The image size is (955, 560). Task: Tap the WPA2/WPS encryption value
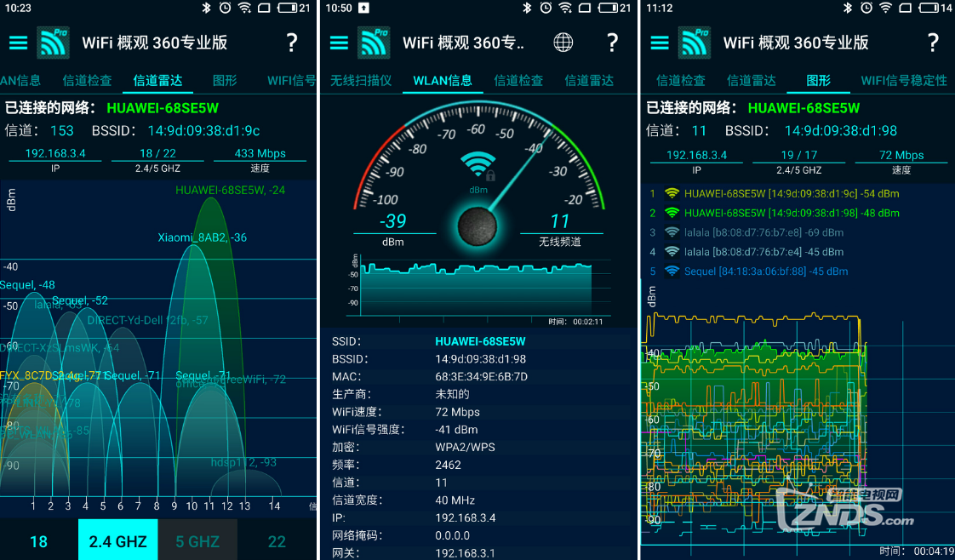(x=466, y=448)
